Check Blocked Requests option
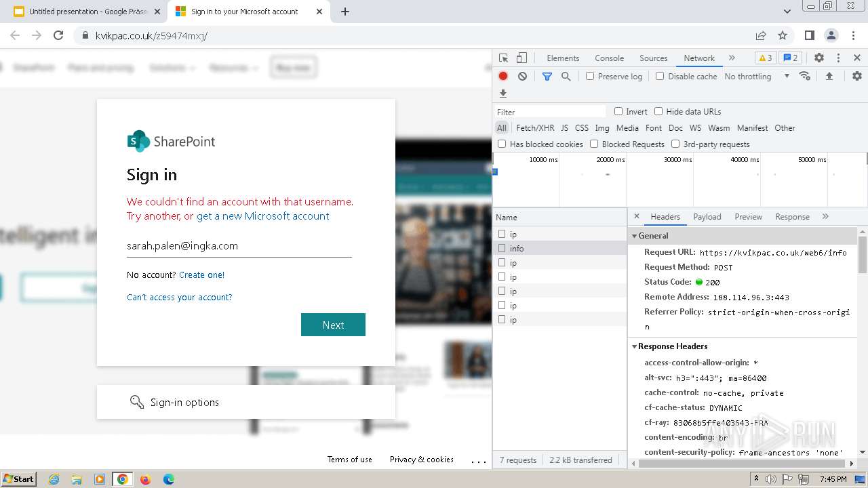This screenshot has height=488, width=868. 594,144
